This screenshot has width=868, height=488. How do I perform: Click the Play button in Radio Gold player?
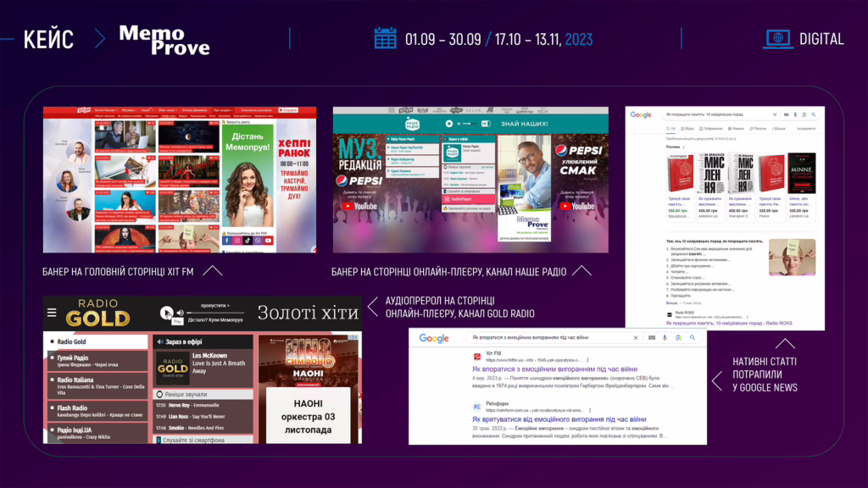click(x=168, y=312)
